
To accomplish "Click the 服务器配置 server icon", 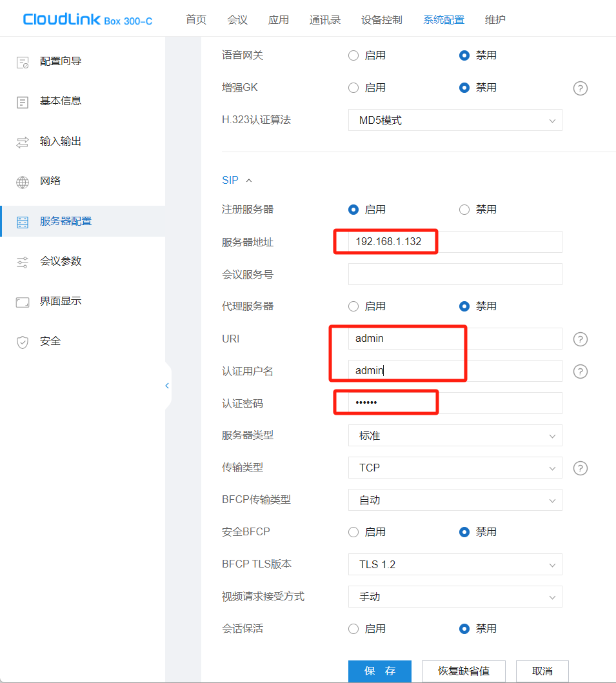I will pyautogui.click(x=22, y=222).
